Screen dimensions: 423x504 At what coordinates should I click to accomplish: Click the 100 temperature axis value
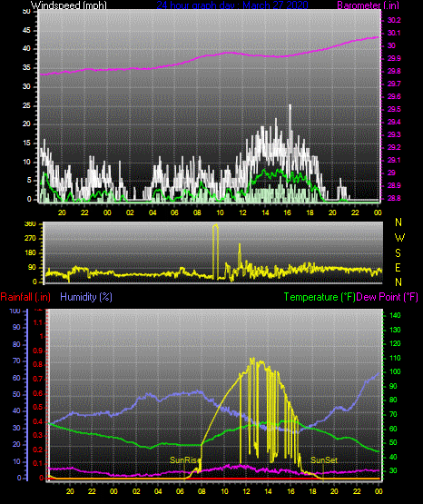pos(395,372)
